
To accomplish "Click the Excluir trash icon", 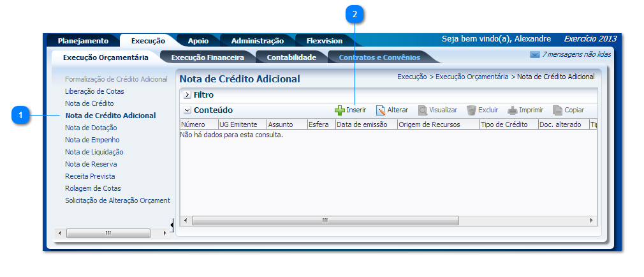I will (471, 110).
